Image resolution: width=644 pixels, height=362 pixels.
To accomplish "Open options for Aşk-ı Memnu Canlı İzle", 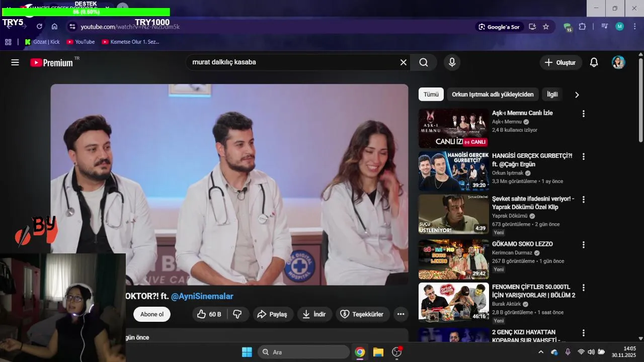I will (584, 114).
